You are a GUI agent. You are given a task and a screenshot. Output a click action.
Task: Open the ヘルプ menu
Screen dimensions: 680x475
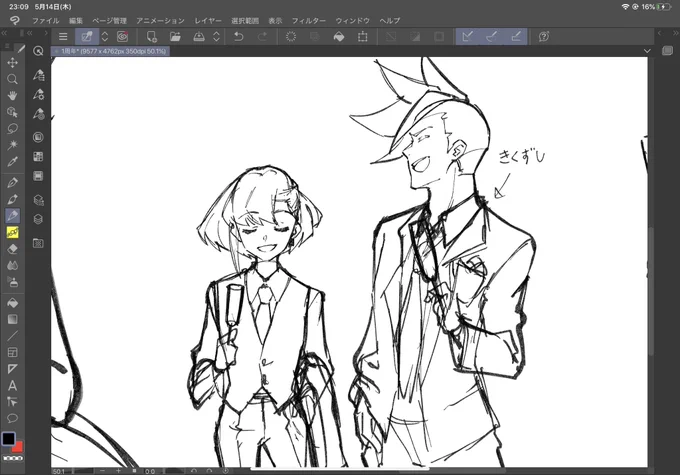pyautogui.click(x=390, y=20)
